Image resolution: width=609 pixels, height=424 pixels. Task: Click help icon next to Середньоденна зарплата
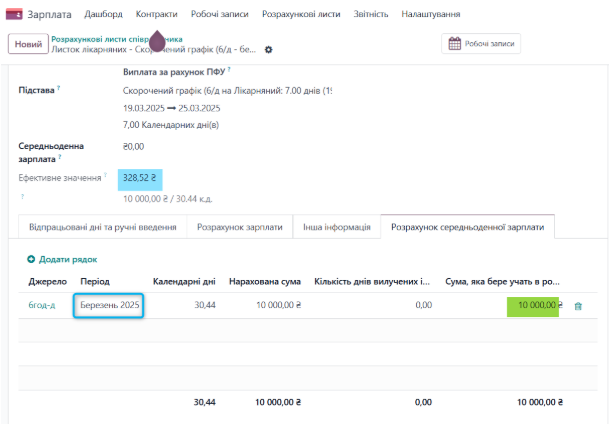(59, 158)
